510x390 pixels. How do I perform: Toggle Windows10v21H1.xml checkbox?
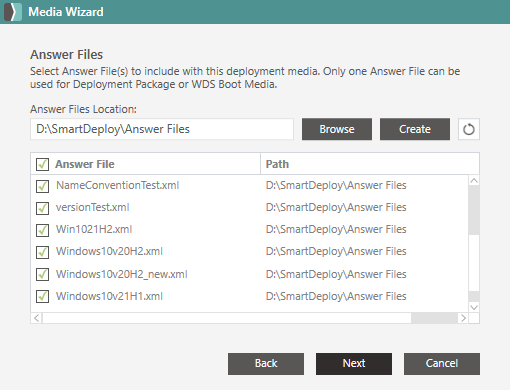tap(42, 296)
